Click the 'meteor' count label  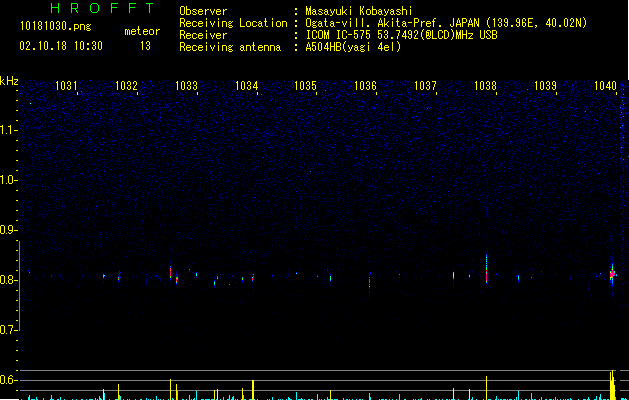pyautogui.click(x=142, y=31)
